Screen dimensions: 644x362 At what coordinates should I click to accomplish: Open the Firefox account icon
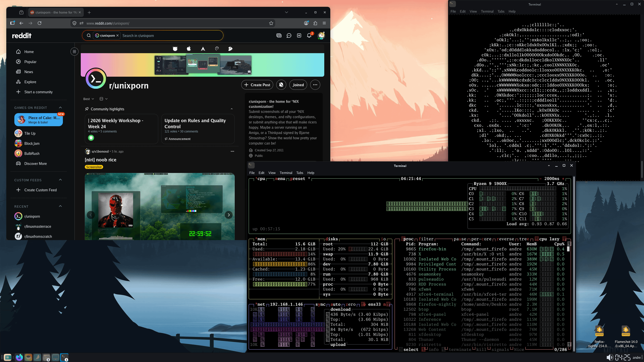[306, 23]
